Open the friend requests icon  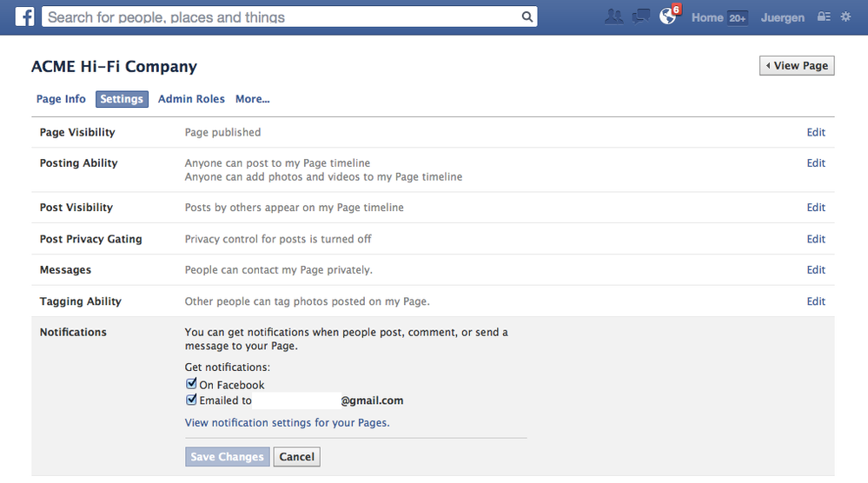point(613,17)
